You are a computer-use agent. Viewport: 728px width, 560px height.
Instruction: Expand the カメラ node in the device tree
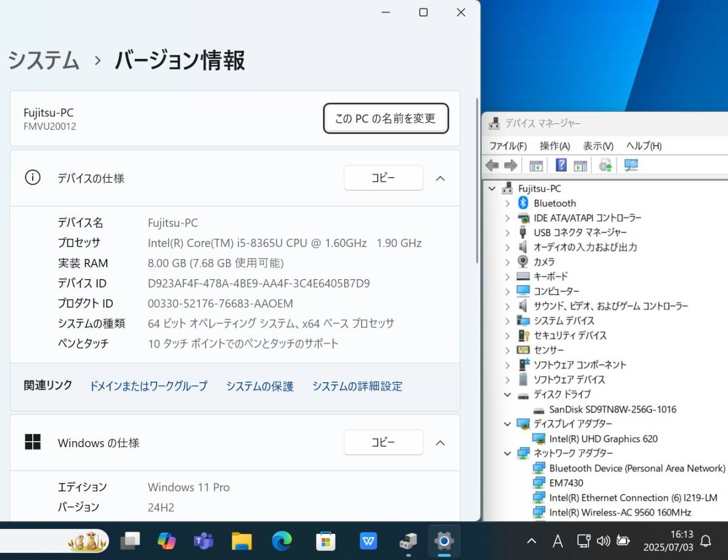pos(508,262)
